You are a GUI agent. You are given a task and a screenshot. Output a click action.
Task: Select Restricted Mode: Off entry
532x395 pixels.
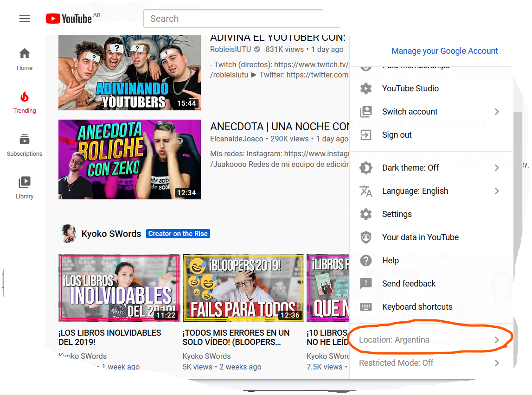point(431,363)
